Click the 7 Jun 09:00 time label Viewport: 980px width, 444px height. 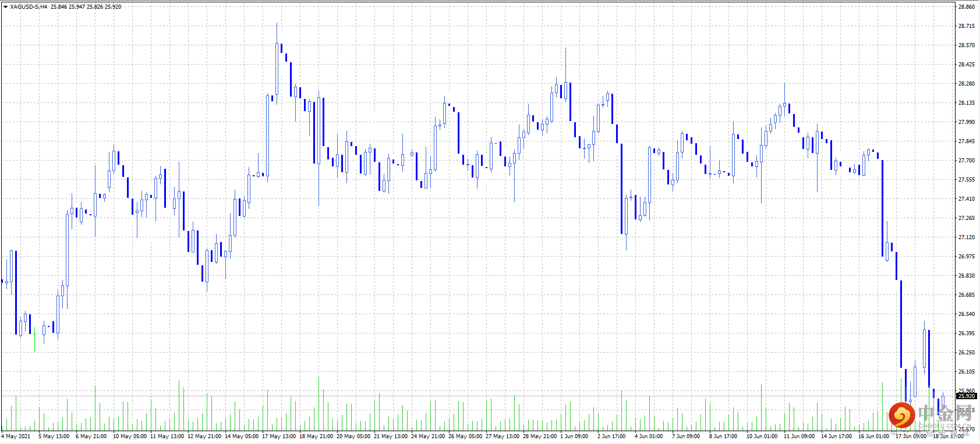click(686, 436)
